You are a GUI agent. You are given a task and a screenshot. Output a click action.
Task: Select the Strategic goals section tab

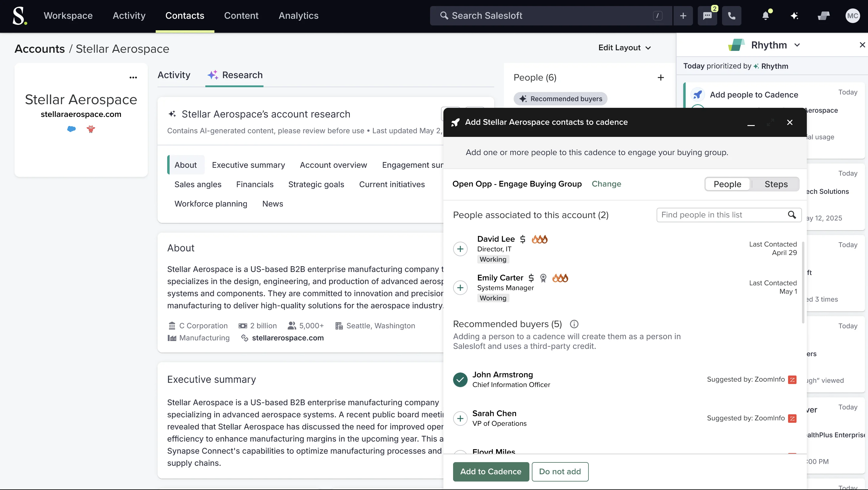tap(316, 184)
